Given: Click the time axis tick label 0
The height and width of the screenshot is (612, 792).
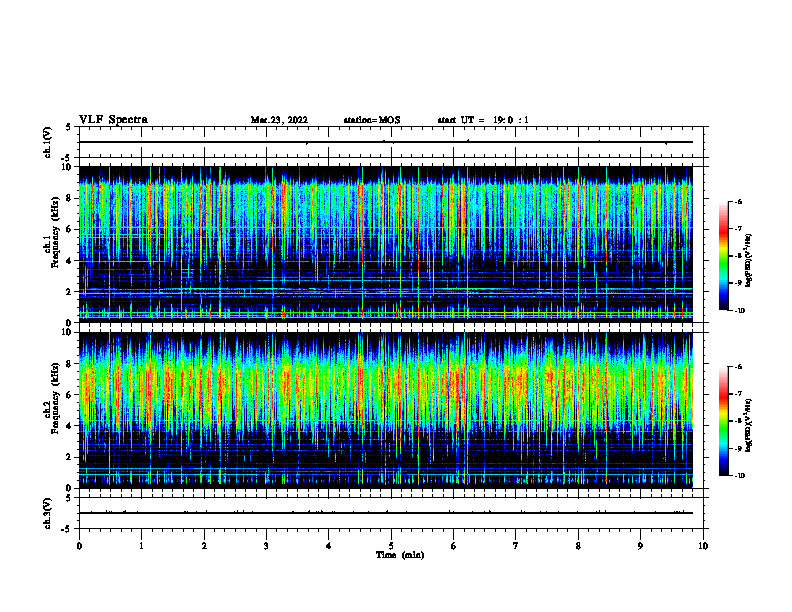Looking at the screenshot, I should point(79,546).
